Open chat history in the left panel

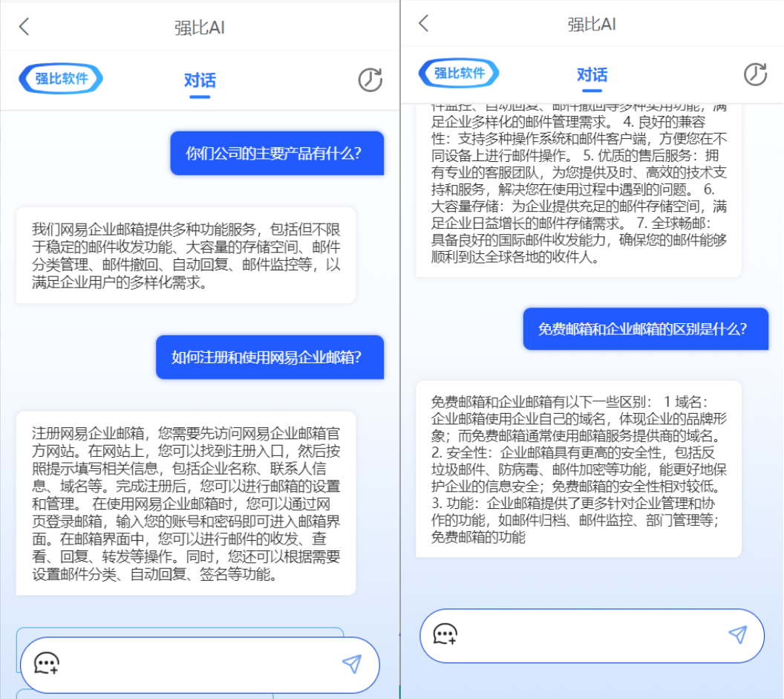[x=370, y=79]
